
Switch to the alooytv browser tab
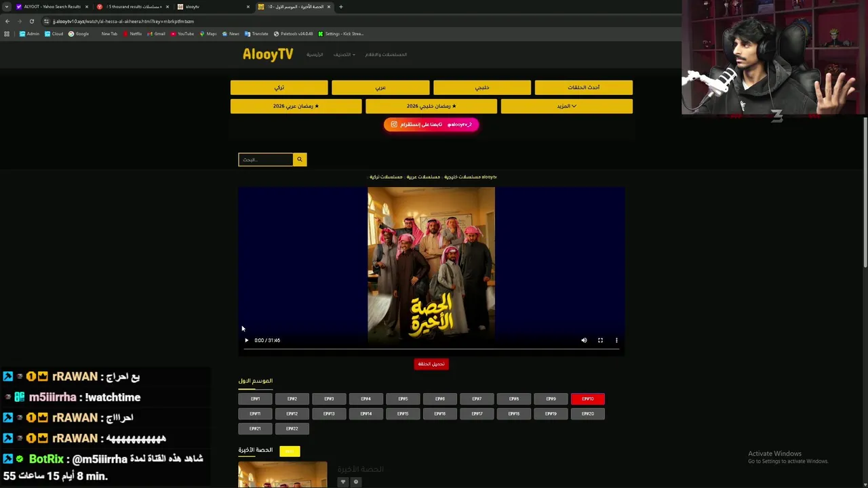point(214,7)
